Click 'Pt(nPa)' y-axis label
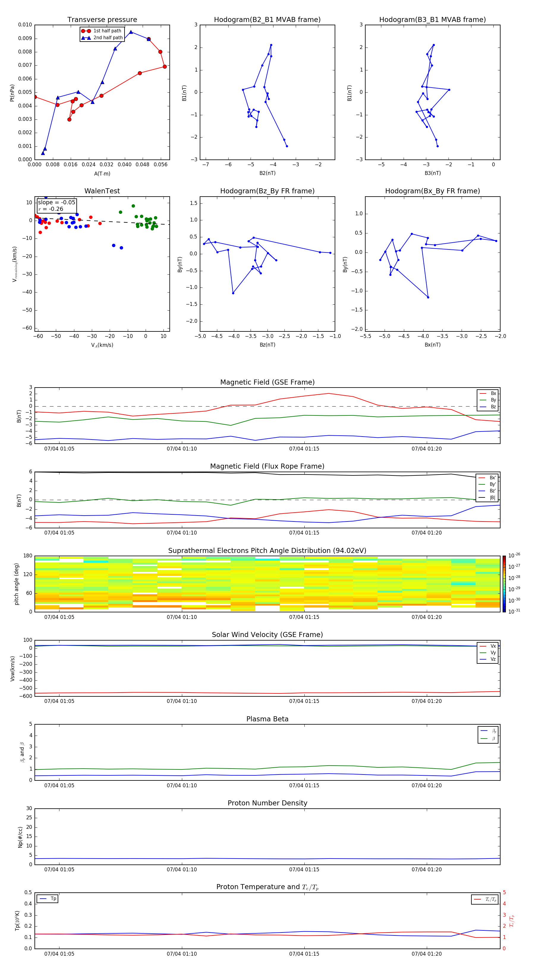535x980 pixels. 12,92
